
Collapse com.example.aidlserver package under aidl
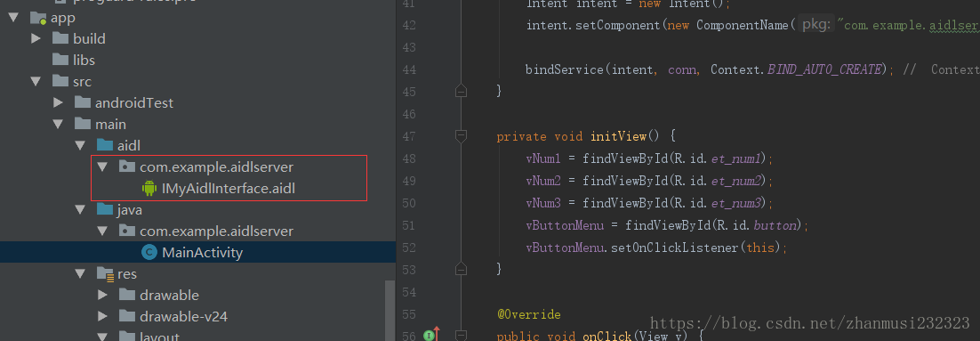pos(102,167)
